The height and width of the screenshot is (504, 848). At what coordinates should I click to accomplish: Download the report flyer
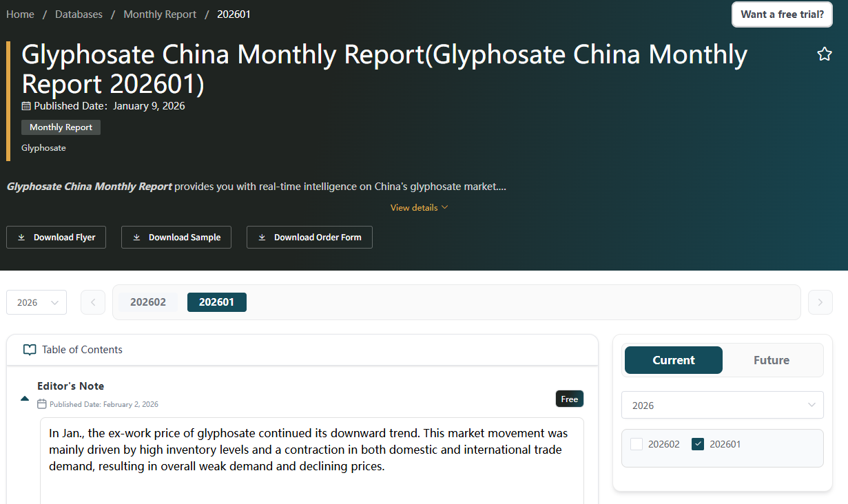click(x=56, y=238)
